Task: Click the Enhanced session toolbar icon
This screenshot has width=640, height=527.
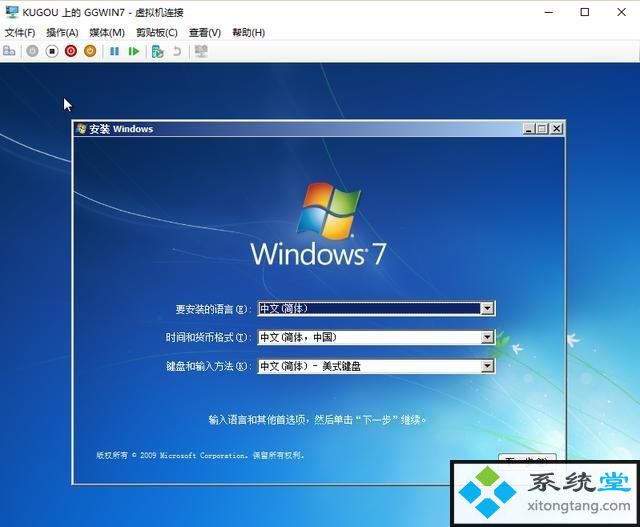Action: click(201, 51)
